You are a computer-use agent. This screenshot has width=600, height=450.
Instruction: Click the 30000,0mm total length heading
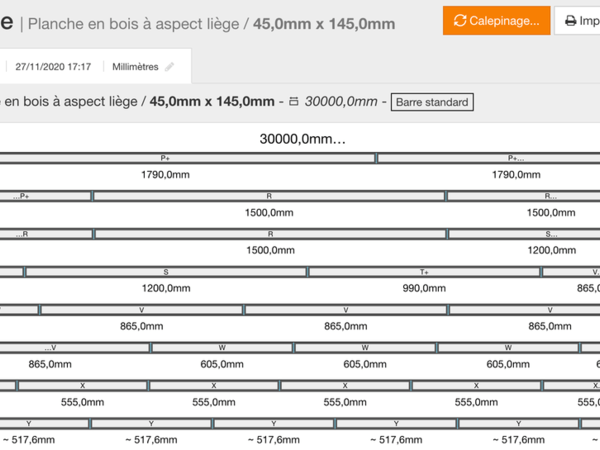(303, 139)
